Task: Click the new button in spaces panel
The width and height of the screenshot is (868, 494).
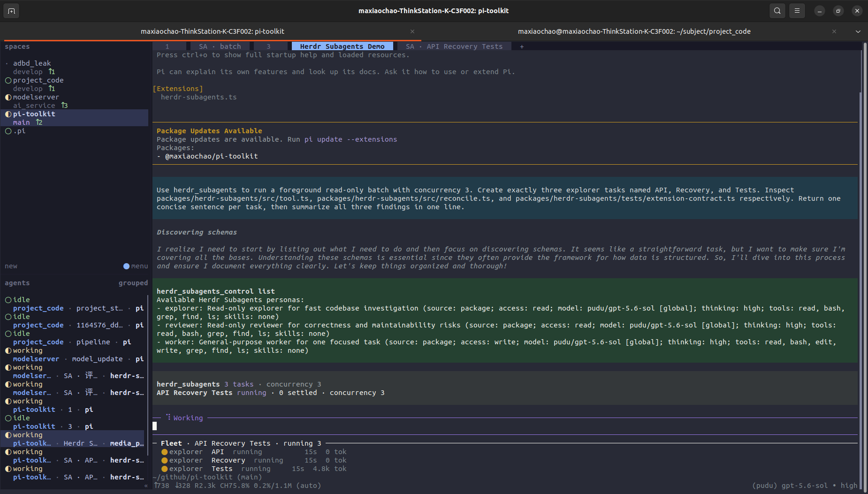Action: point(11,266)
